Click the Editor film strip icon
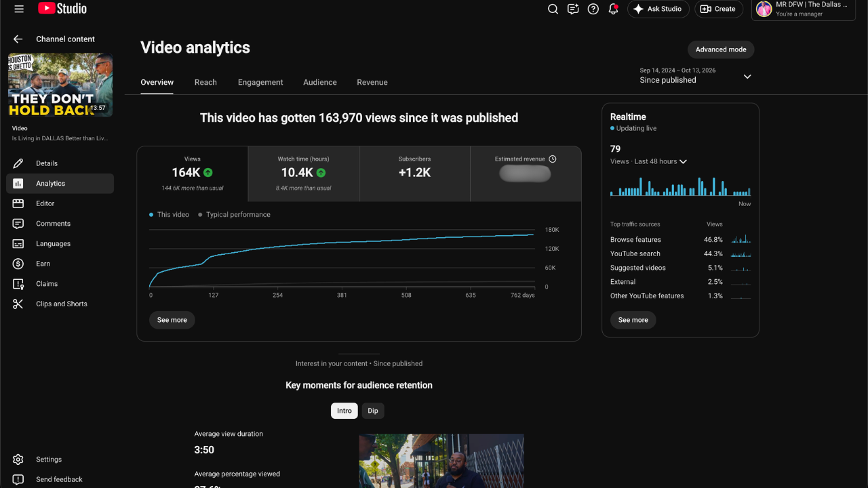Image resolution: width=868 pixels, height=488 pixels. [x=18, y=203]
